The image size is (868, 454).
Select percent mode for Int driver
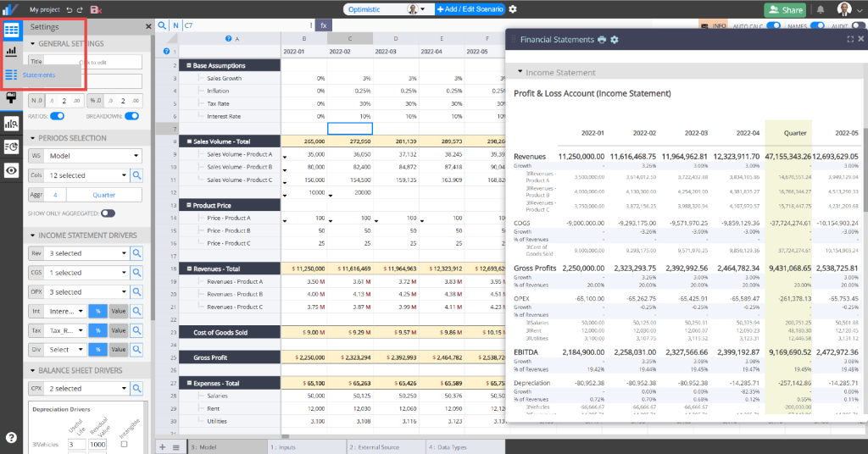click(x=98, y=312)
